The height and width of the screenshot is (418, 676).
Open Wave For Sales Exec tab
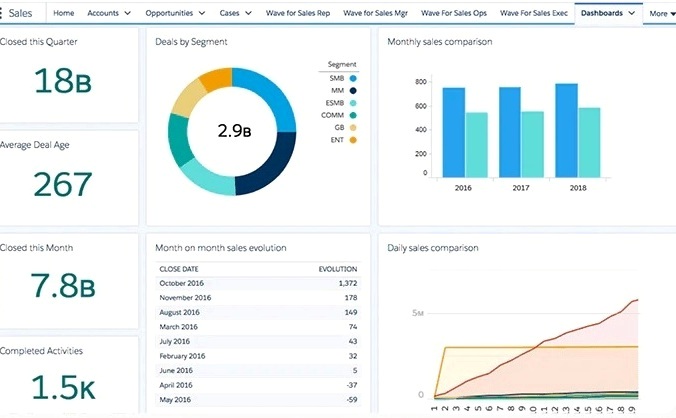534,13
